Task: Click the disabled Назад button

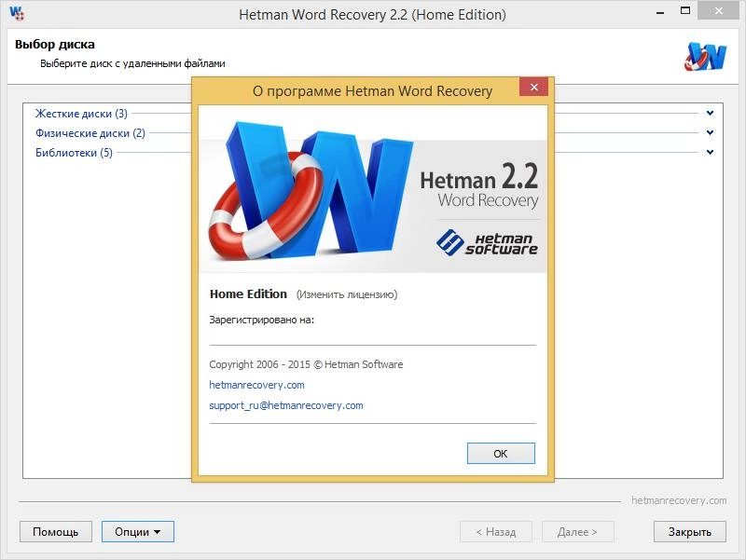Action: coord(496,531)
